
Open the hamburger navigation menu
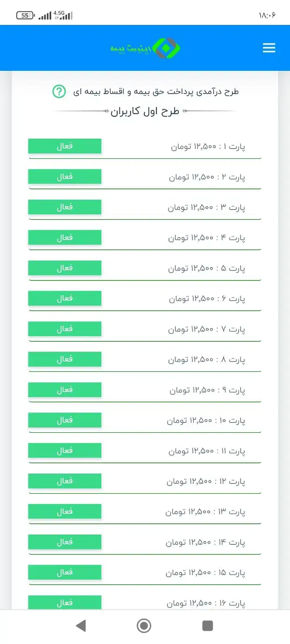(269, 48)
